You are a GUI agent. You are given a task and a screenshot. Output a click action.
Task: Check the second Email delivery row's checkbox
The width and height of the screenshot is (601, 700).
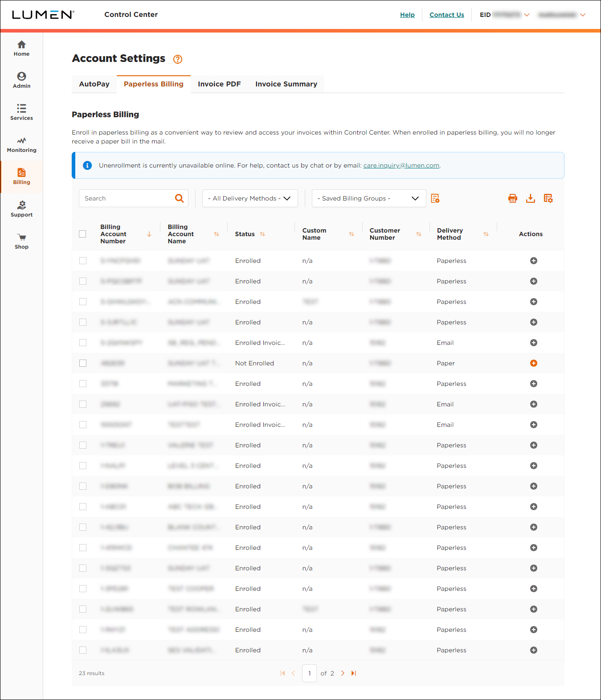pos(83,404)
